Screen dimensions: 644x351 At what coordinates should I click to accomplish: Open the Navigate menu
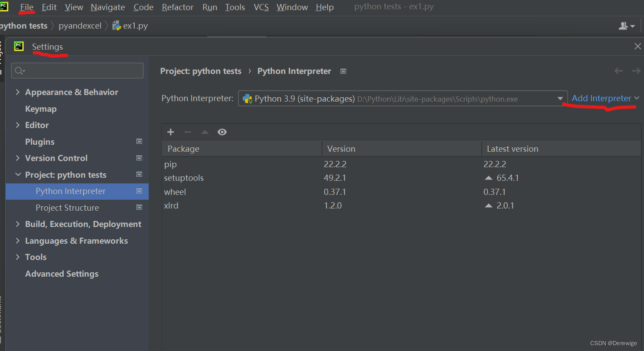(108, 7)
